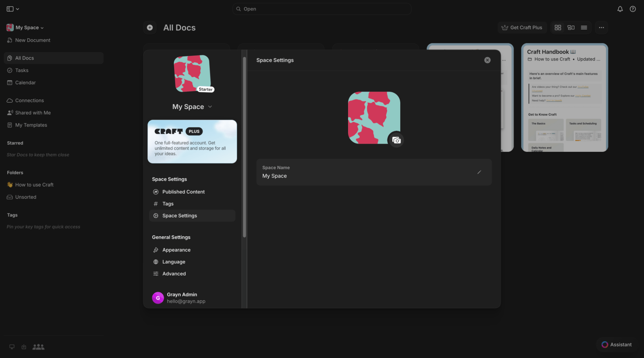Open the help question mark icon

[x=633, y=9]
